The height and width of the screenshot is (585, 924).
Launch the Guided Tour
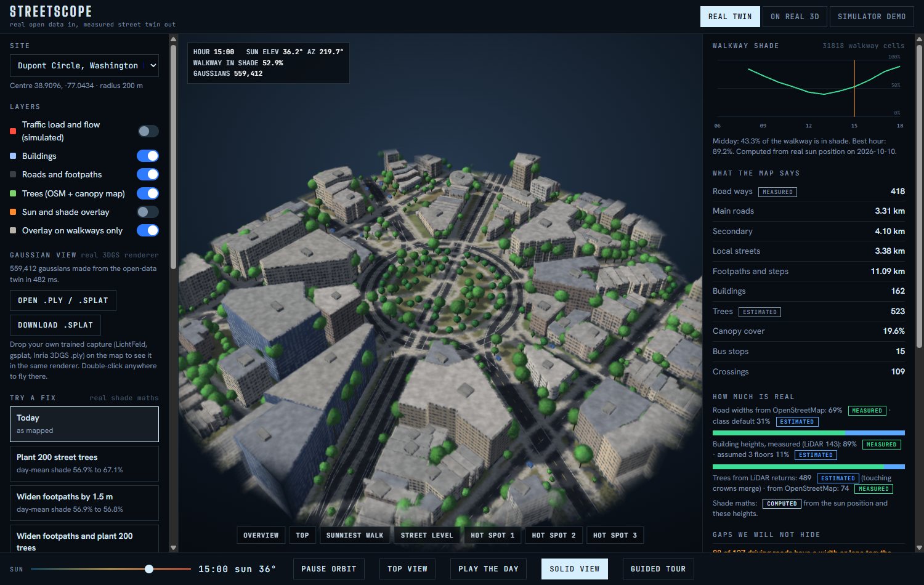click(659, 569)
